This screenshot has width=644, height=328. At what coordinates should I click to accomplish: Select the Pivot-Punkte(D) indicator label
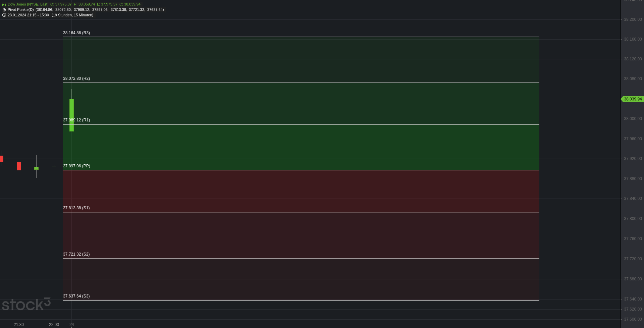click(x=21, y=10)
